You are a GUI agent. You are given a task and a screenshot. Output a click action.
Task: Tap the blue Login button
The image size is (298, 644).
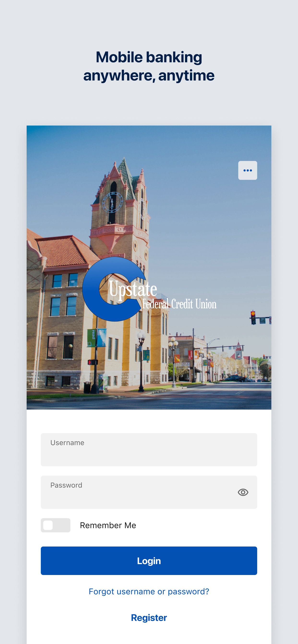click(x=149, y=561)
